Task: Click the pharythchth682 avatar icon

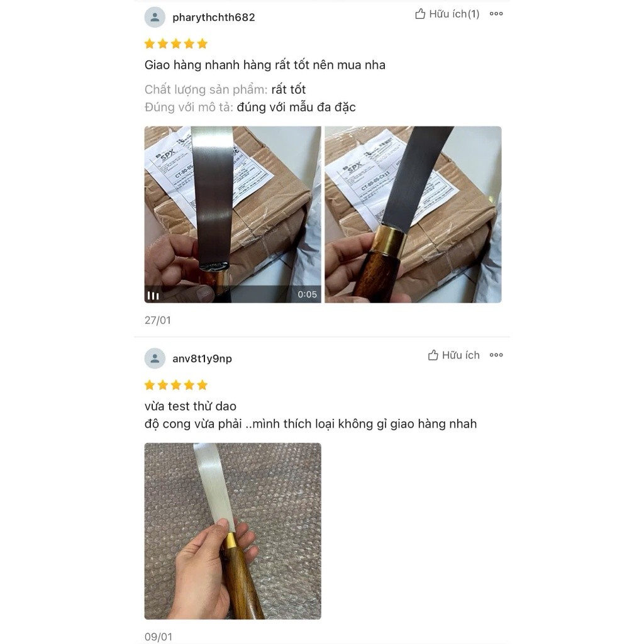Action: 155,17
